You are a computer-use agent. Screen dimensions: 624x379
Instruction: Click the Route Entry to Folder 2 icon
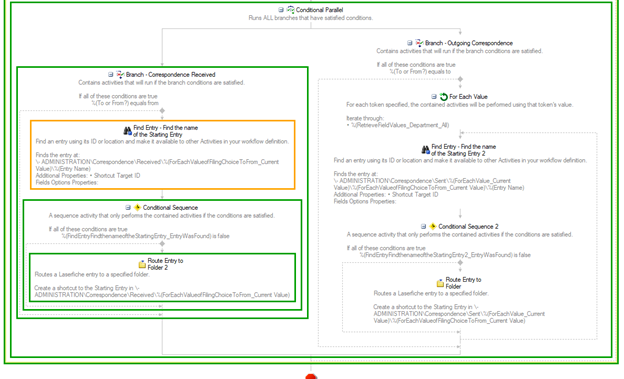point(142,264)
